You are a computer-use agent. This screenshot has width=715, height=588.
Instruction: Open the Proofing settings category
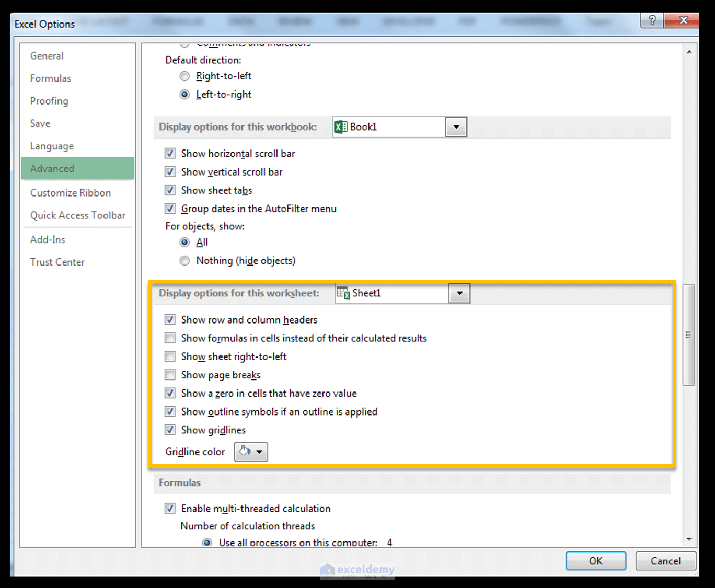click(x=77, y=101)
